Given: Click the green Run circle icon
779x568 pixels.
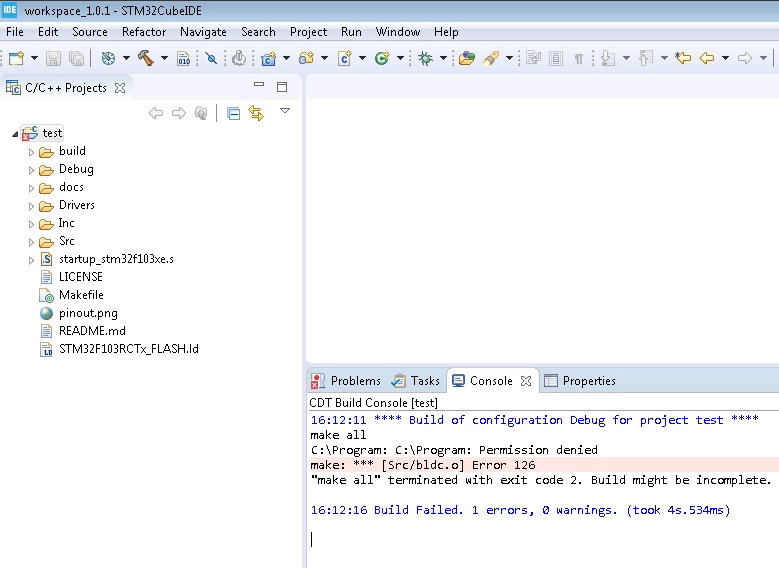Looking at the screenshot, I should (x=382, y=58).
